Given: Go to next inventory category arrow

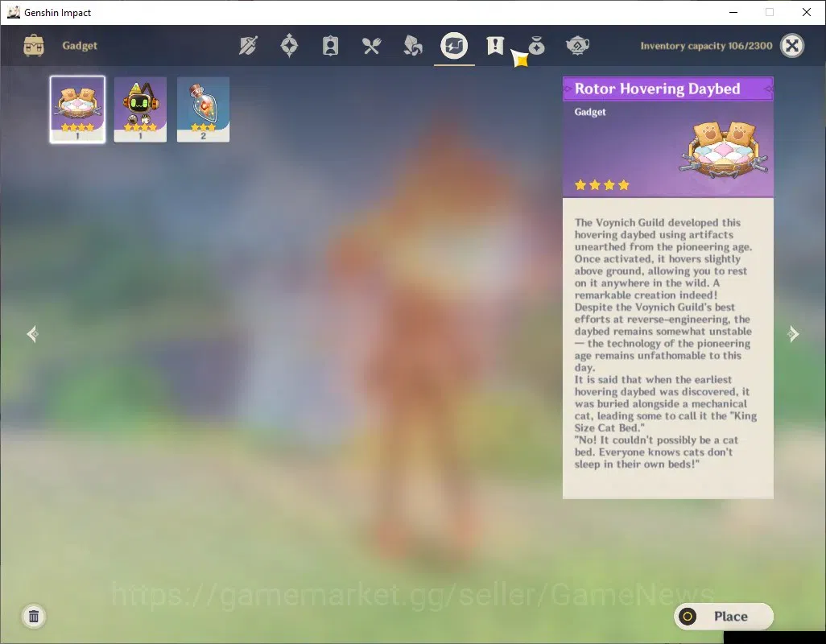Looking at the screenshot, I should [793, 334].
